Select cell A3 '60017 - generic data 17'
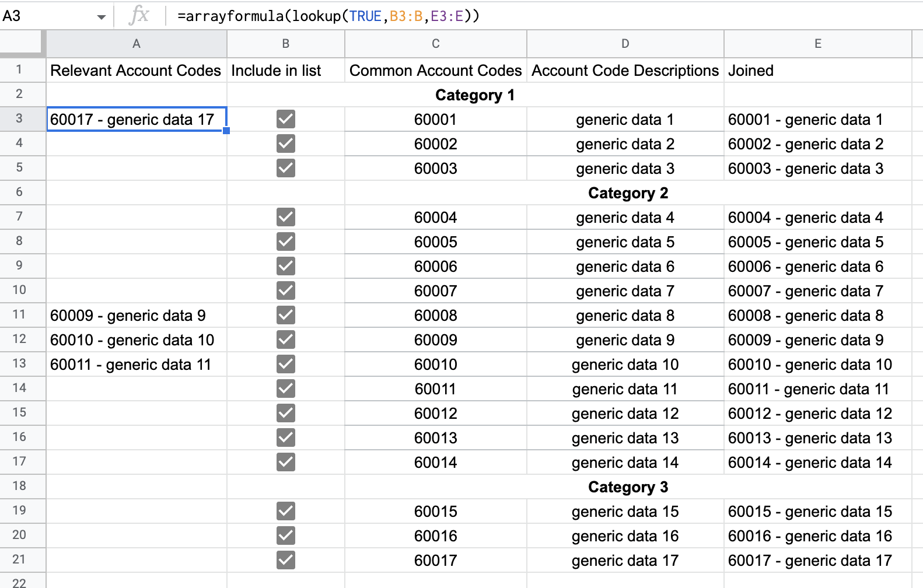 click(137, 119)
